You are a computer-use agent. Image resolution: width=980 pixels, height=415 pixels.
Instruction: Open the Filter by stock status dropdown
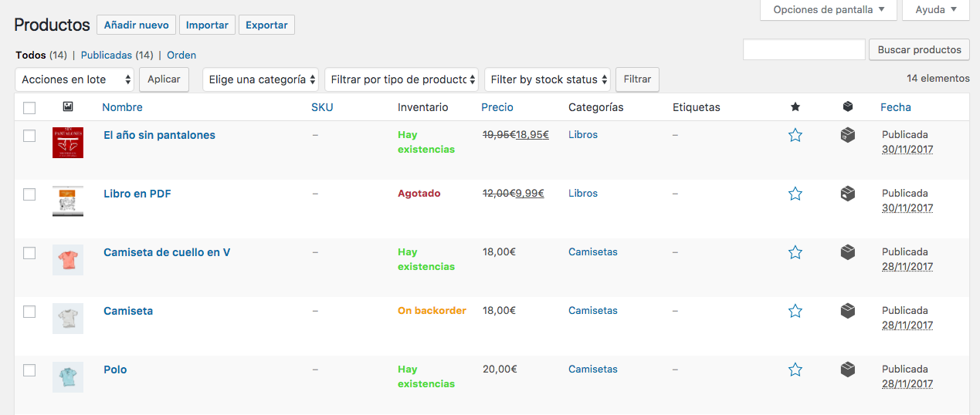coord(548,79)
